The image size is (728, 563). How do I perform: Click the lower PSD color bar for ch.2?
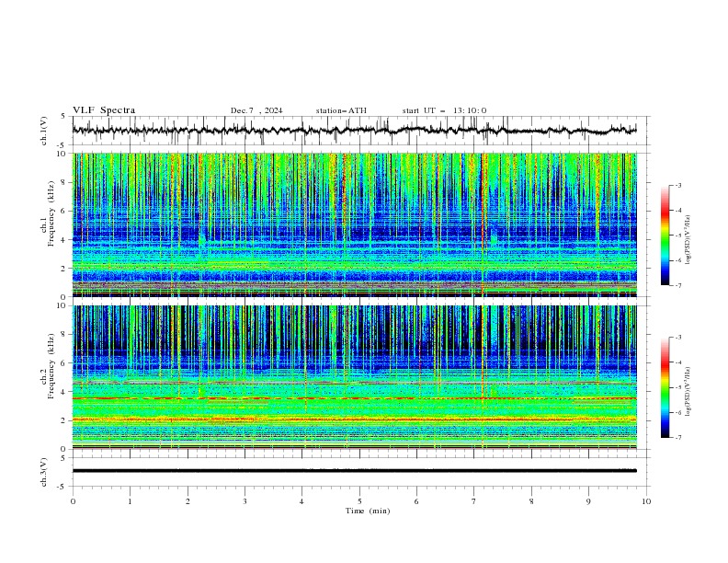pyautogui.click(x=665, y=387)
